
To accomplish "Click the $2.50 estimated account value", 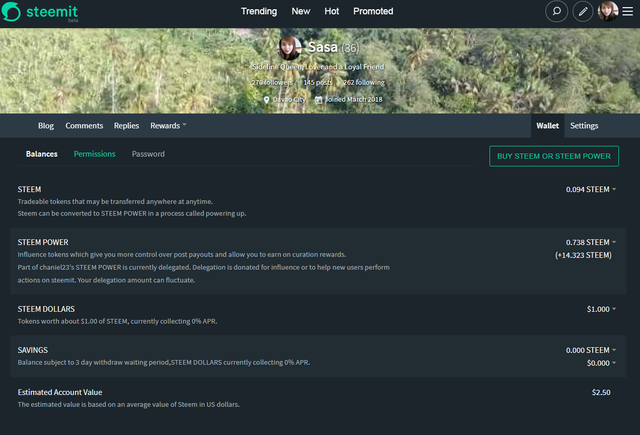I will coord(601,393).
